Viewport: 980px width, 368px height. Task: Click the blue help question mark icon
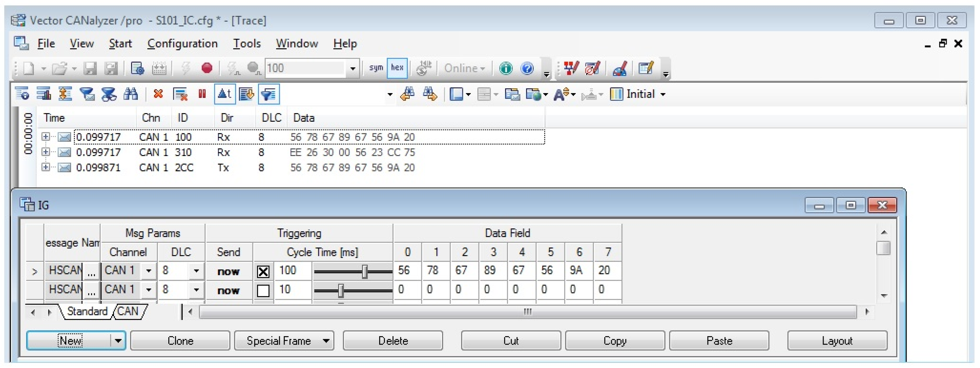pyautogui.click(x=527, y=68)
